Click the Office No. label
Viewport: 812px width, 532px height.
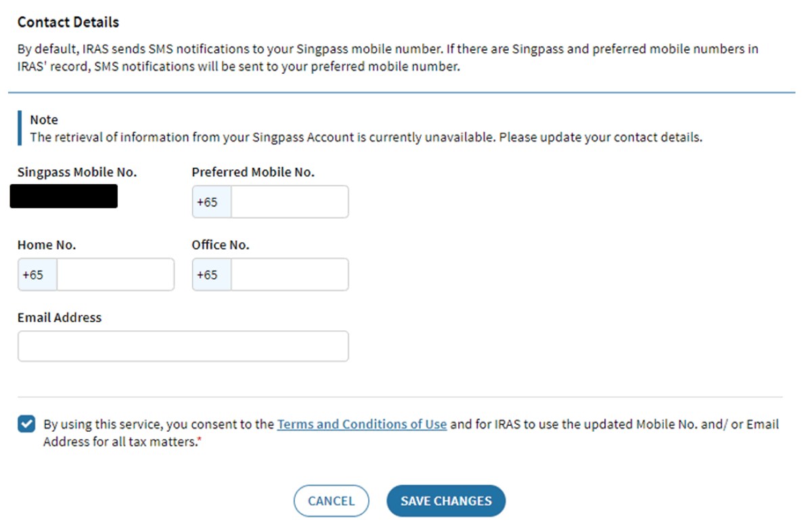[221, 245]
